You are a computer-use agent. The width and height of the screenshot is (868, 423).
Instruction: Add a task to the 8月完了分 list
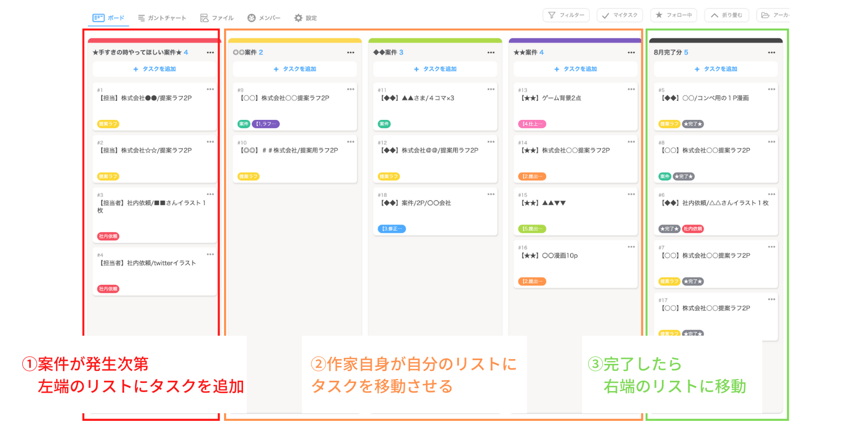point(716,69)
